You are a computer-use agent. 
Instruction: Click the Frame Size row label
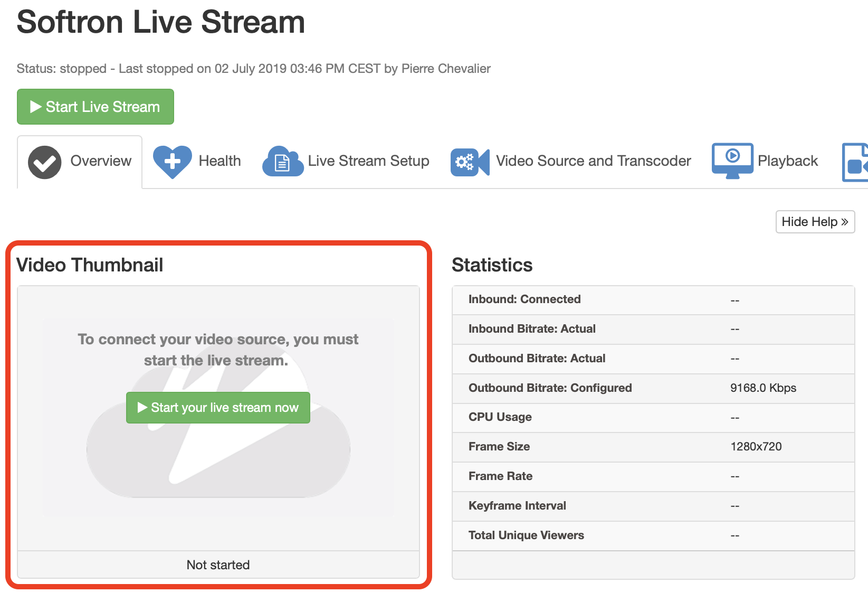(499, 447)
